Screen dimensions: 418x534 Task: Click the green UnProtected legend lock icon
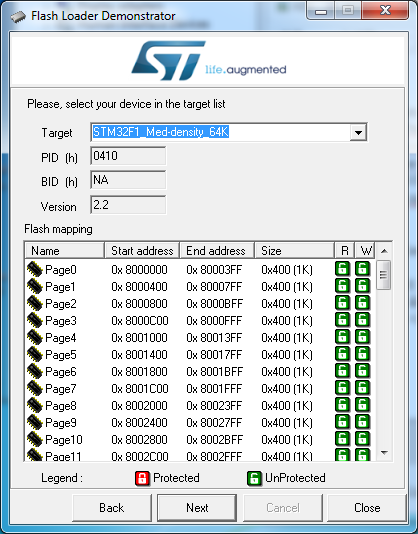coord(254,478)
